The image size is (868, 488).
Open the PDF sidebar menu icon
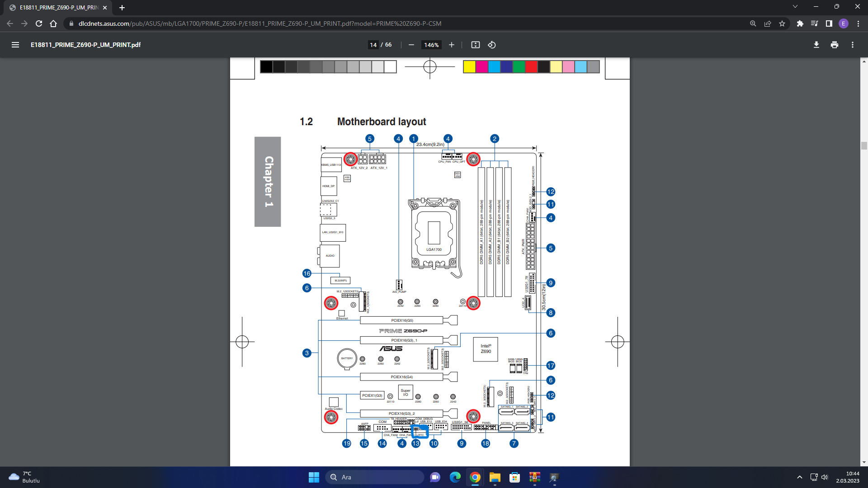(15, 45)
